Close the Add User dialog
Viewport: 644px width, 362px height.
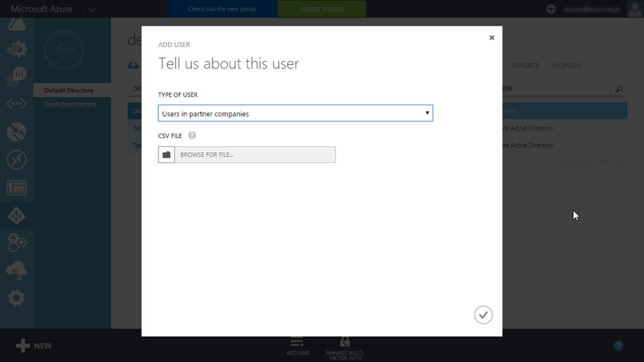coord(492,38)
